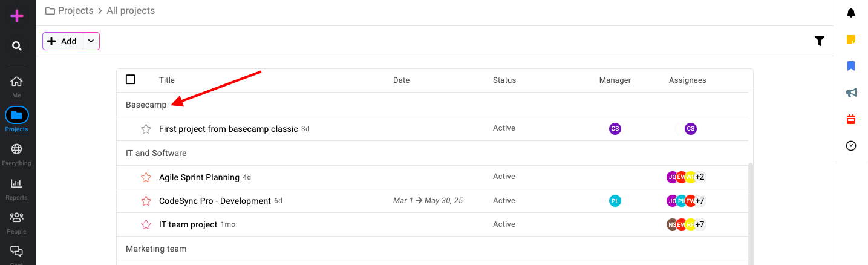Viewport: 868px width, 265px height.
Task: Click the filter funnel icon
Action: pos(820,41)
